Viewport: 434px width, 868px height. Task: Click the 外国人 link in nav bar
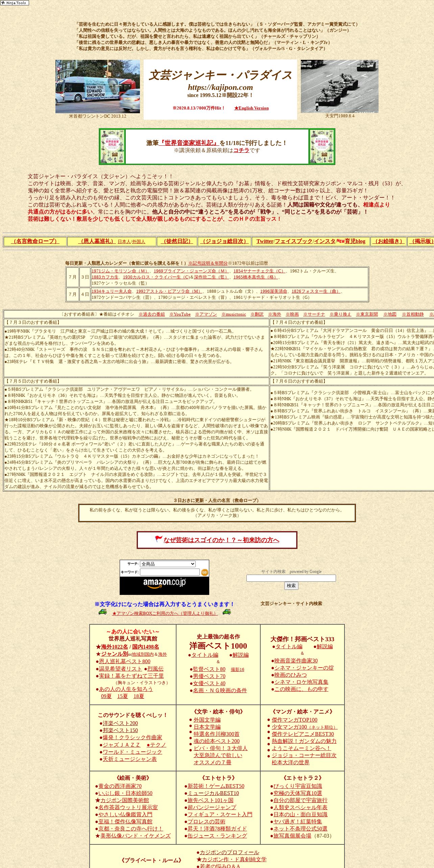[x=139, y=242]
